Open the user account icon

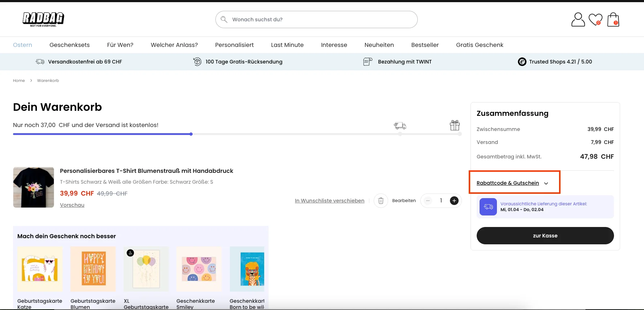pos(578,20)
